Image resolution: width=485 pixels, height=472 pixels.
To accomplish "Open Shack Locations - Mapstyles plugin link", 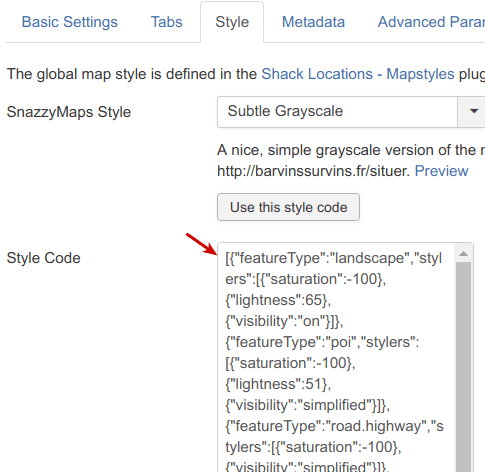I will [x=358, y=74].
